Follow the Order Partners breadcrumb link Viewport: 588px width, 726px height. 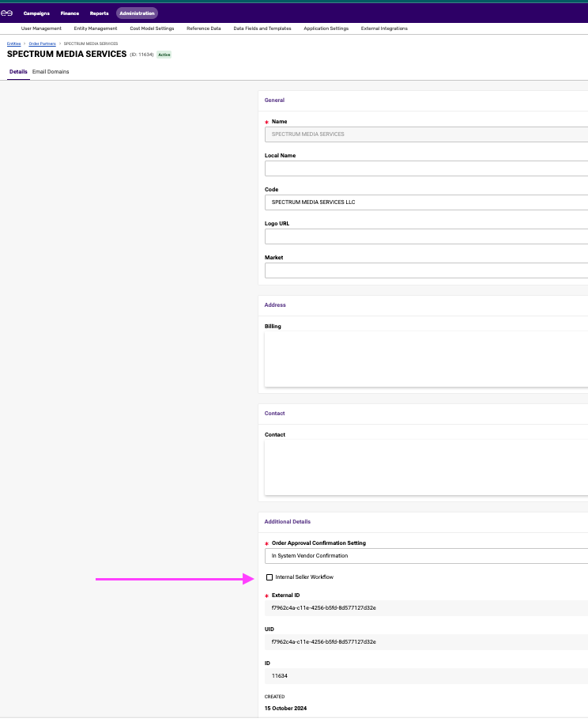pos(42,43)
